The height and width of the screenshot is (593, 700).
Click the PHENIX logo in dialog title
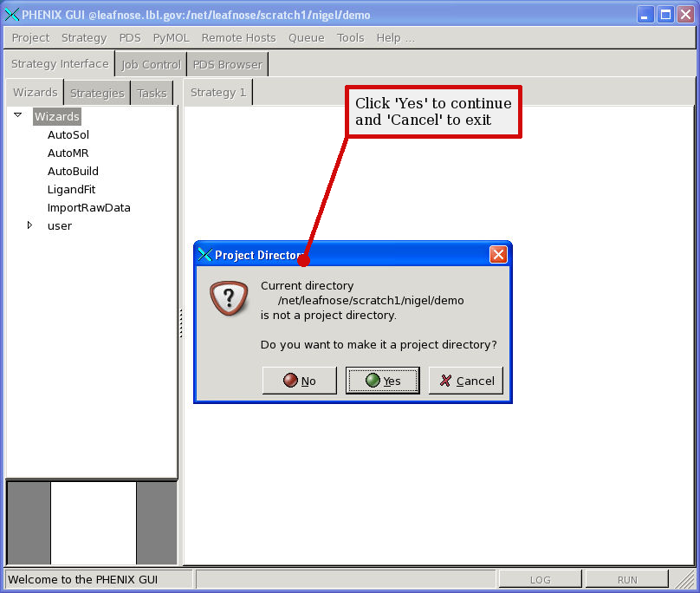click(x=205, y=255)
